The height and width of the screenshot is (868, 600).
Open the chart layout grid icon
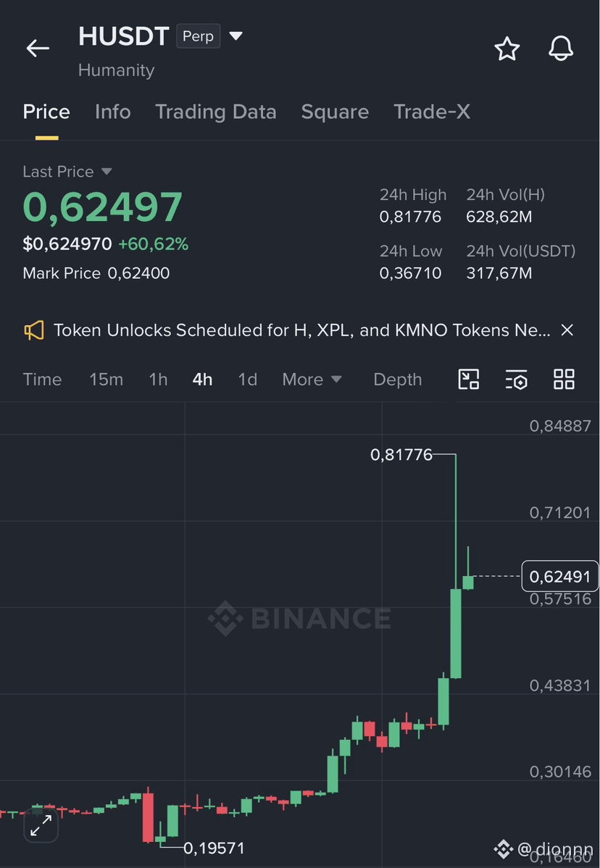tap(564, 379)
